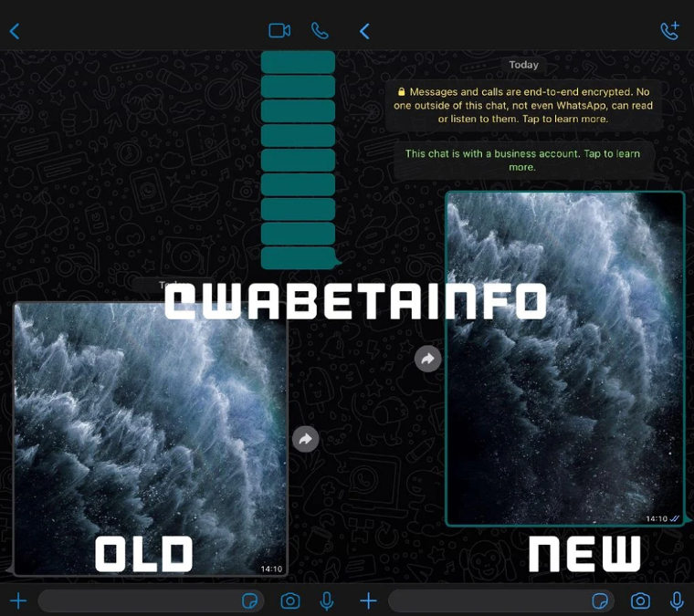Open the sticker picker in the left chat
694x616 pixels.
coord(248,600)
